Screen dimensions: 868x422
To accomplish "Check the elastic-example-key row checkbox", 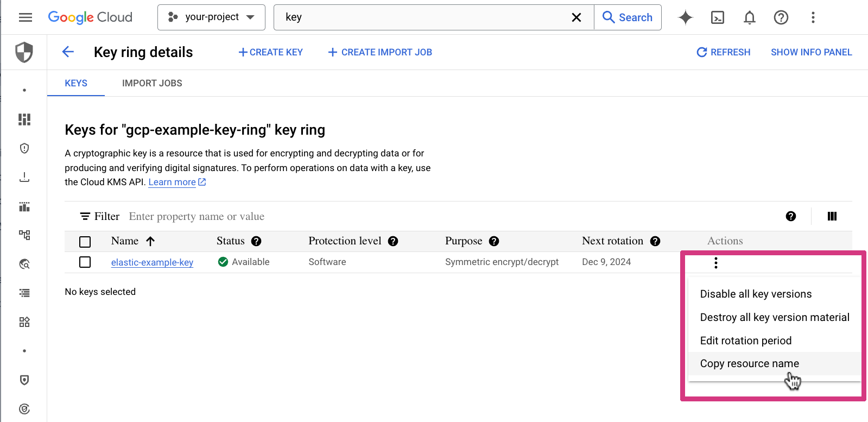I will tap(85, 262).
